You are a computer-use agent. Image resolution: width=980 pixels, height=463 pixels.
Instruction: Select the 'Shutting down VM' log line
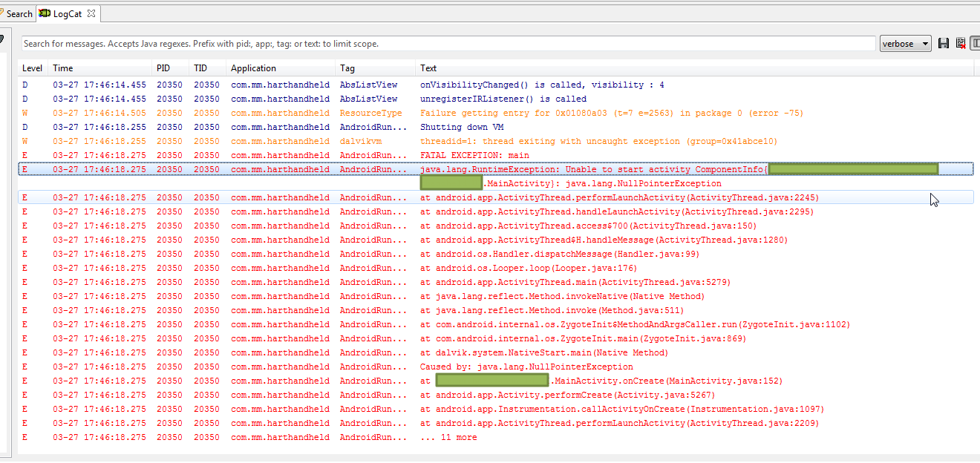[x=496, y=127]
